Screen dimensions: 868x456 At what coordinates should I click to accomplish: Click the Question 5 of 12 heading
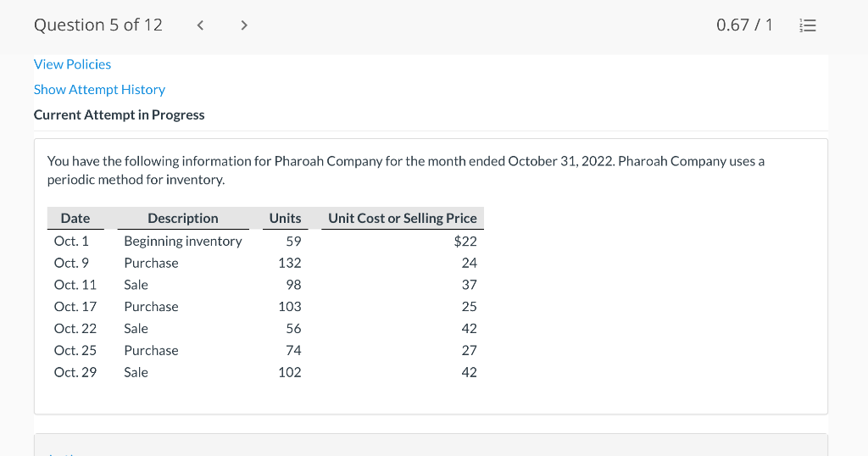click(98, 25)
